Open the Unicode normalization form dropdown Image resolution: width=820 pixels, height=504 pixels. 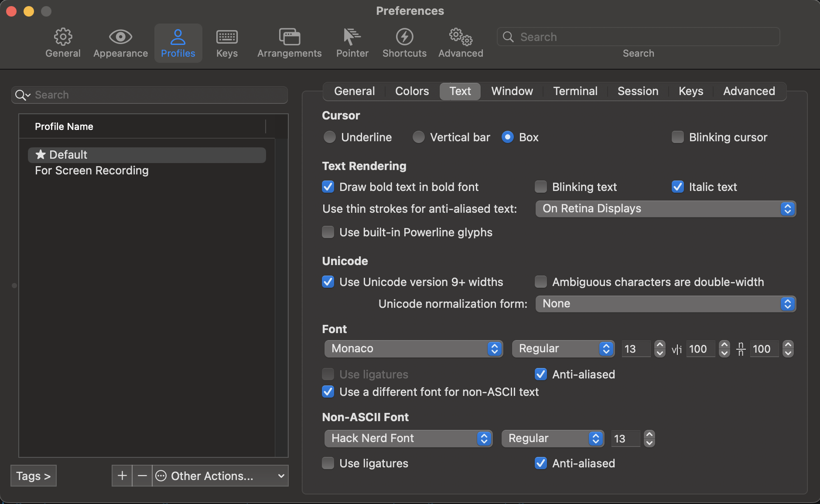click(666, 303)
